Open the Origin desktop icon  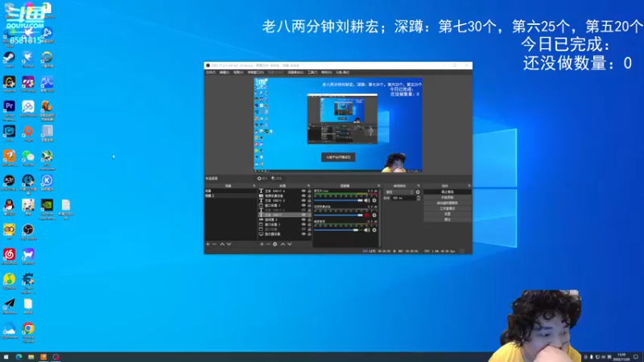click(x=28, y=132)
